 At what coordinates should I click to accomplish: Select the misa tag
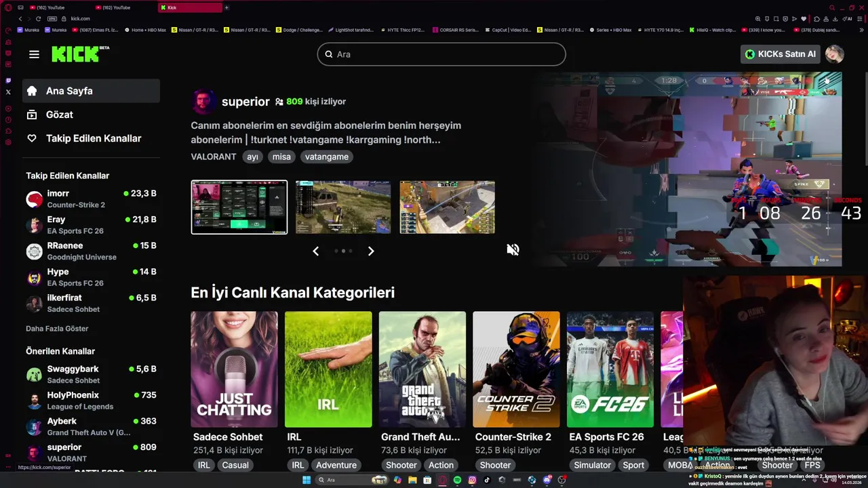point(281,157)
